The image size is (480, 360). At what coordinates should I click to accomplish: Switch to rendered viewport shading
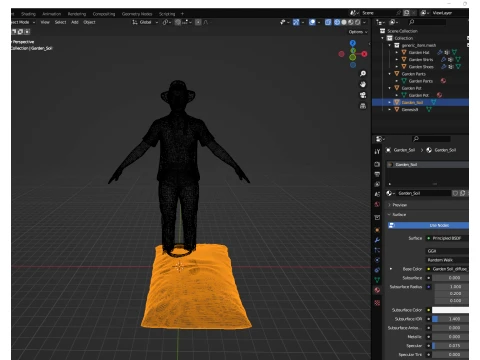[358, 22]
